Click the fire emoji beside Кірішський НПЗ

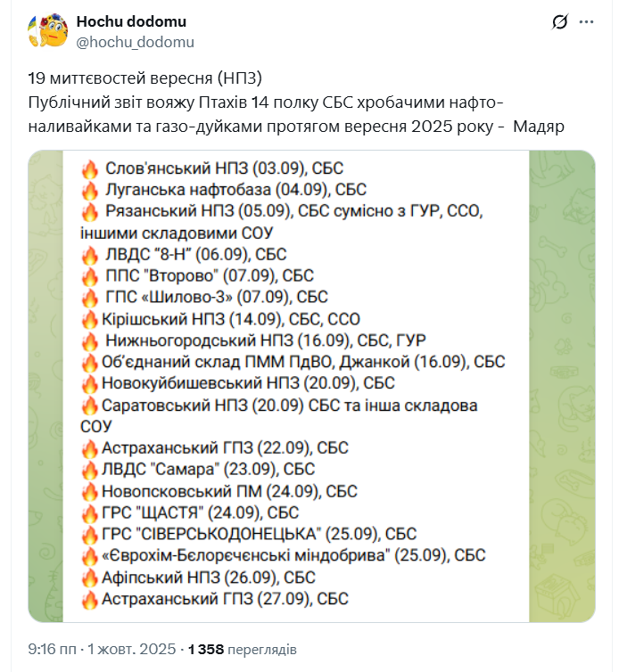pyautogui.click(x=89, y=318)
